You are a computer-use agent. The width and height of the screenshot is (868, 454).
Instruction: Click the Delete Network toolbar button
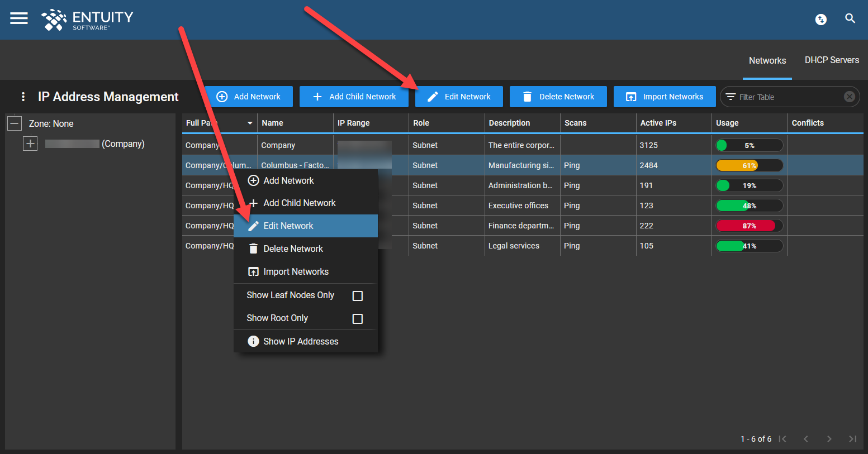pyautogui.click(x=558, y=97)
